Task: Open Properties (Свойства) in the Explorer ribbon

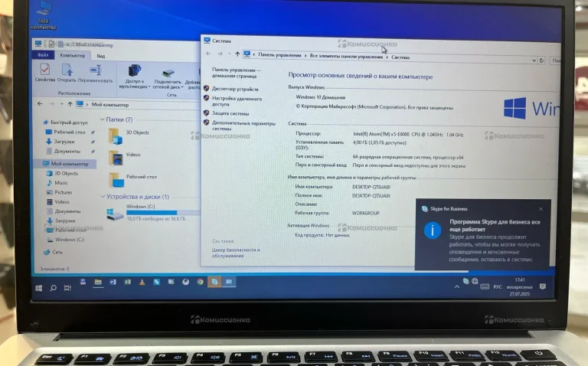Action: point(45,73)
